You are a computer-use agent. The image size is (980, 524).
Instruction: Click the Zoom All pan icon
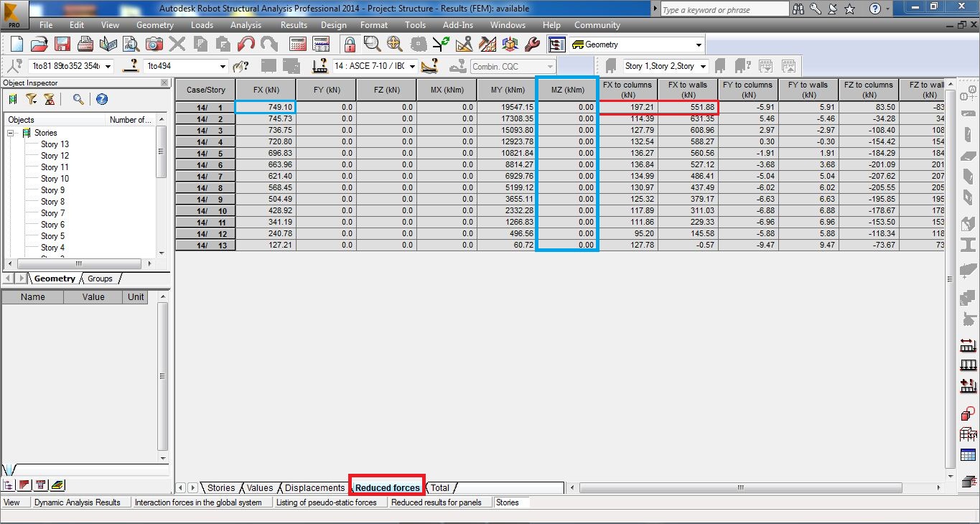[395, 44]
